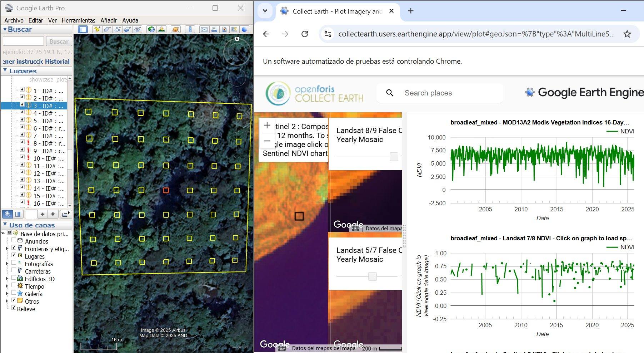The height and width of the screenshot is (353, 644).
Task: Expand the Galería layer tree node
Action: pos(7,294)
